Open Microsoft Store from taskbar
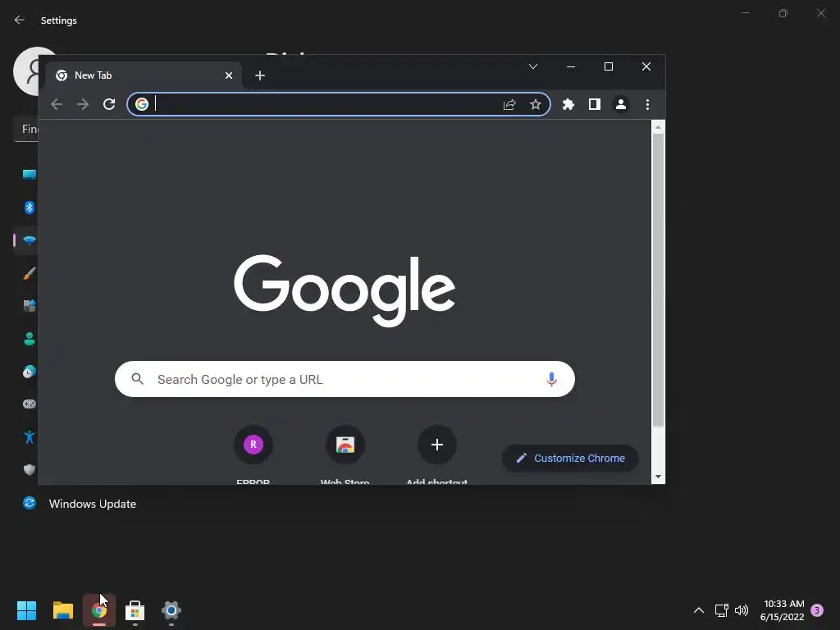The width and height of the screenshot is (840, 630). click(x=135, y=610)
